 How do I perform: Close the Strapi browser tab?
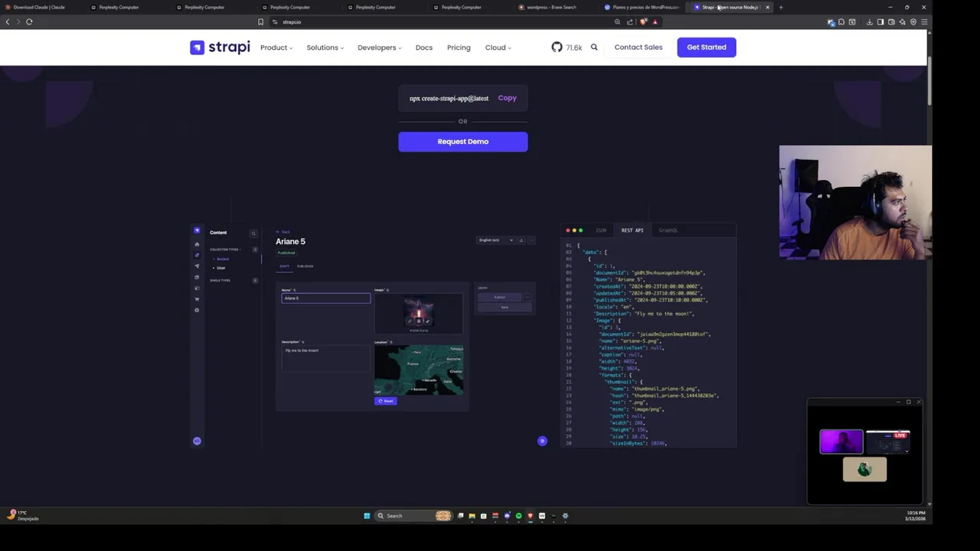767,7
